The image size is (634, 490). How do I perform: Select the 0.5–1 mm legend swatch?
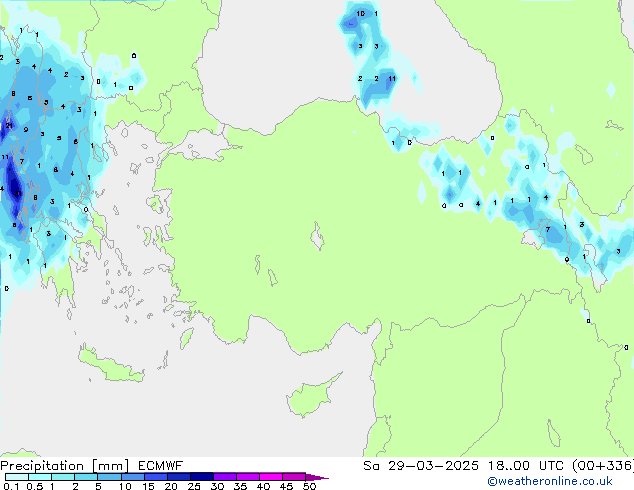tap(40, 477)
